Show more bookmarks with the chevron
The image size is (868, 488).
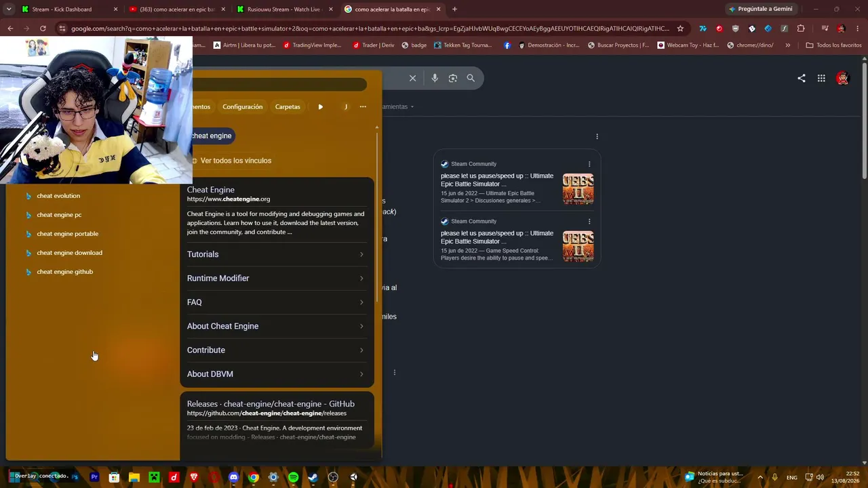point(787,45)
